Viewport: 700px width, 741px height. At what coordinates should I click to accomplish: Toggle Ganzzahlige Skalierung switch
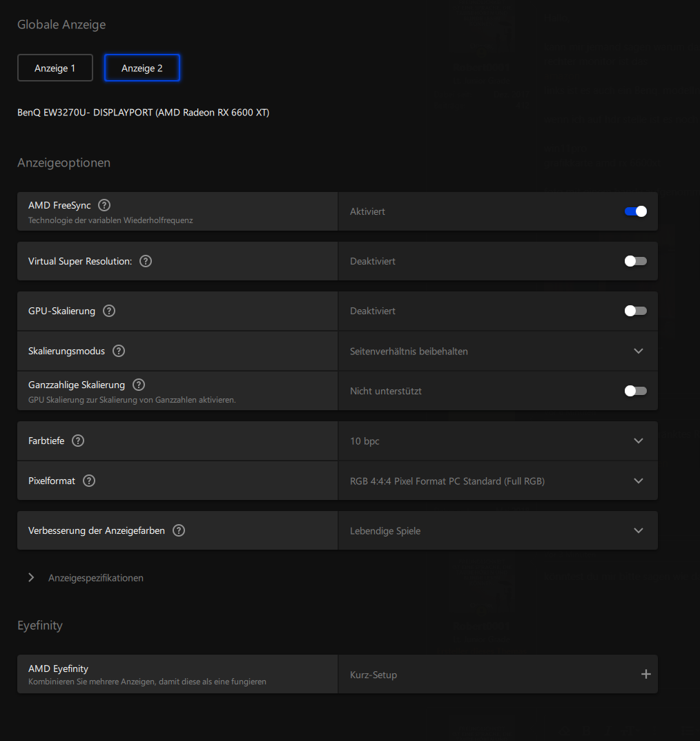tap(635, 391)
